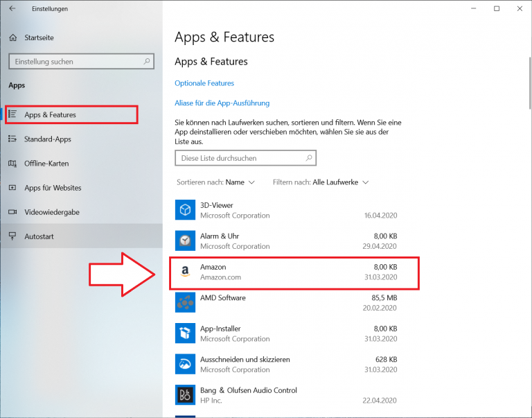Open the Standard-Apps section
This screenshot has width=532, height=418.
pyautogui.click(x=82, y=139)
